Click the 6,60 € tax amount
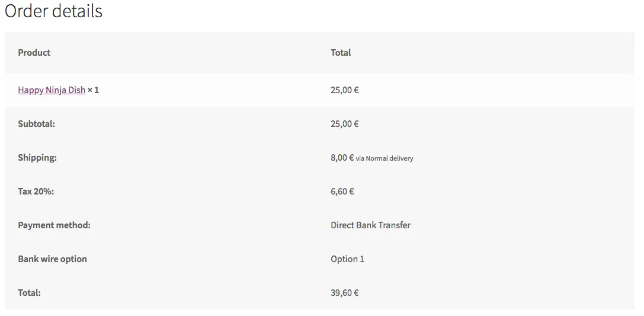Viewport: 644px width, 316px height. click(x=342, y=191)
